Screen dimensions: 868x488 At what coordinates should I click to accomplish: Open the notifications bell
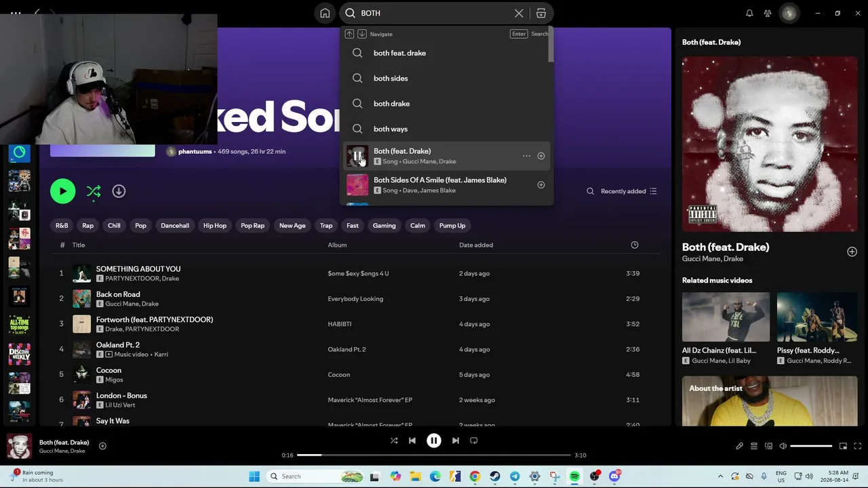[x=749, y=13]
